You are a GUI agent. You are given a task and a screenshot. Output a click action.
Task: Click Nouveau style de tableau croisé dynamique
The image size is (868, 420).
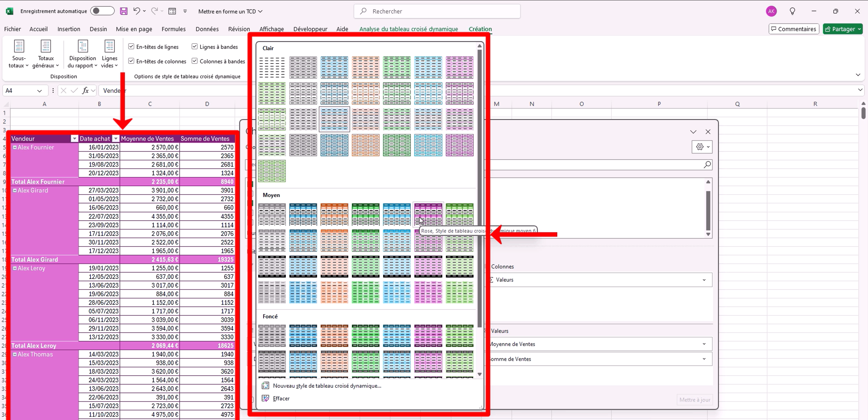tap(327, 386)
